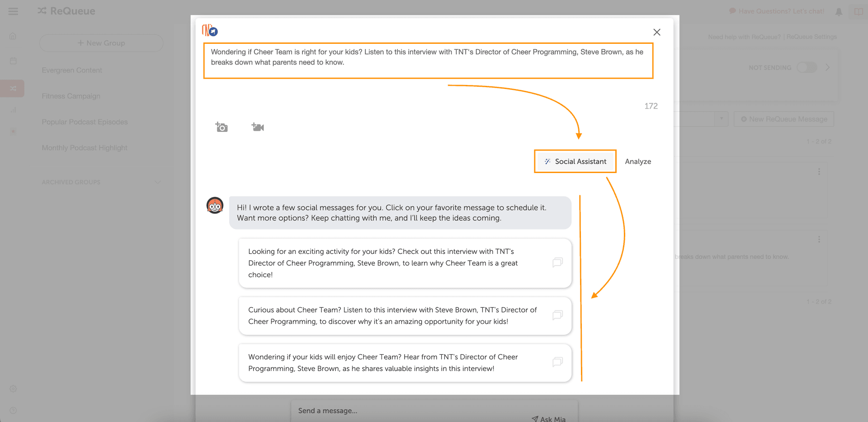Toggle the NOT SENDING switch

(807, 67)
